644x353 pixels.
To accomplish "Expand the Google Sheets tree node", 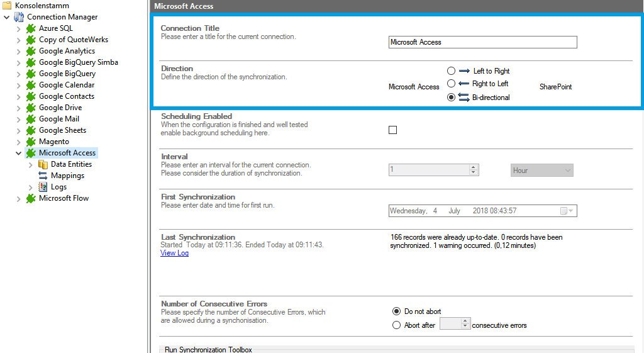I will point(18,130).
